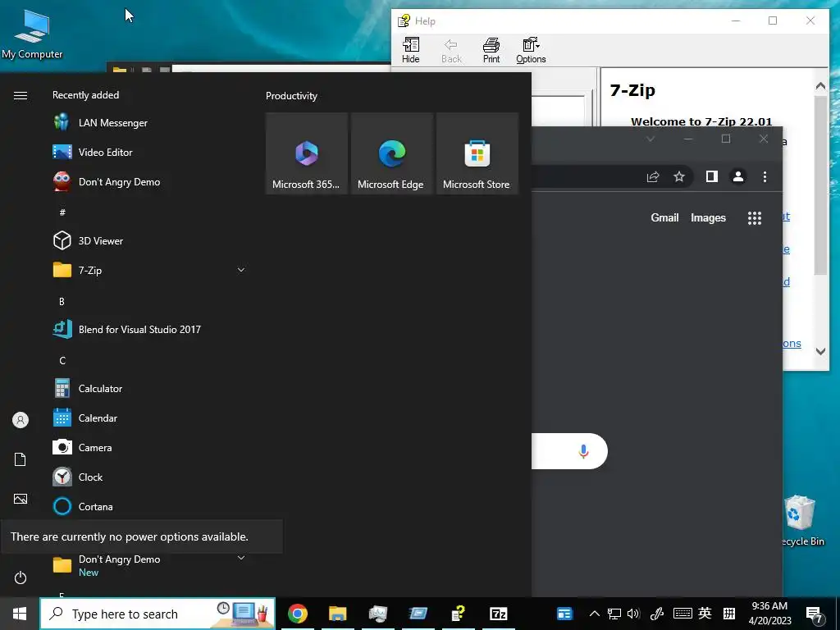840x630 pixels.
Task: Open Recycle Bin on desktop
Action: (801, 521)
